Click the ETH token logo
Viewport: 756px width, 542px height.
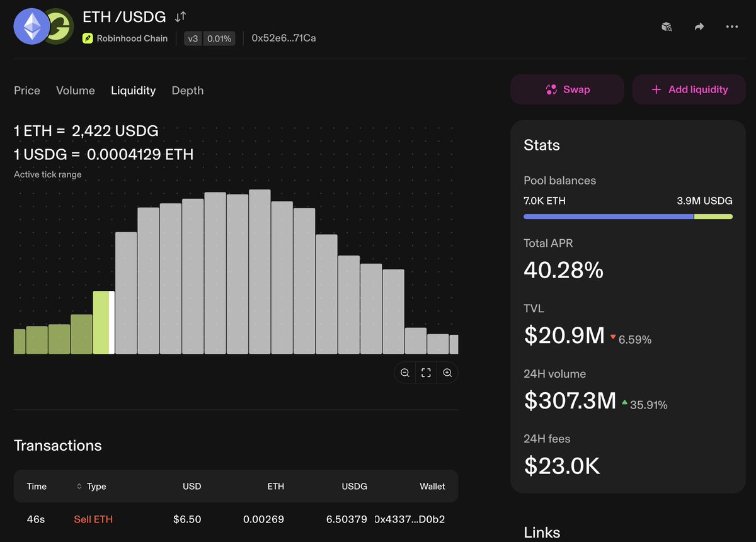pyautogui.click(x=32, y=26)
